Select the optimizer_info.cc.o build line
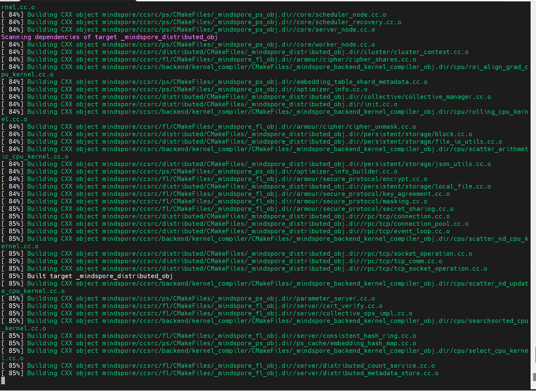This screenshot has width=536, height=392. [x=184, y=90]
